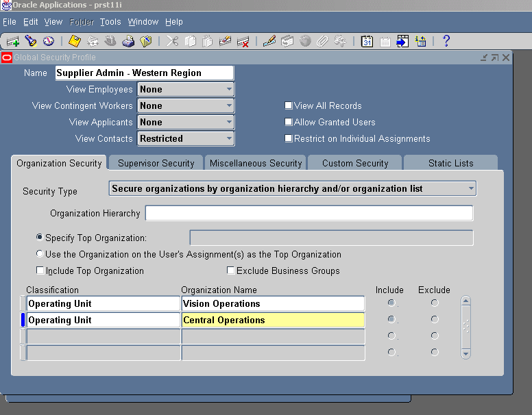
Task: Open the Tools menu
Action: pos(110,22)
